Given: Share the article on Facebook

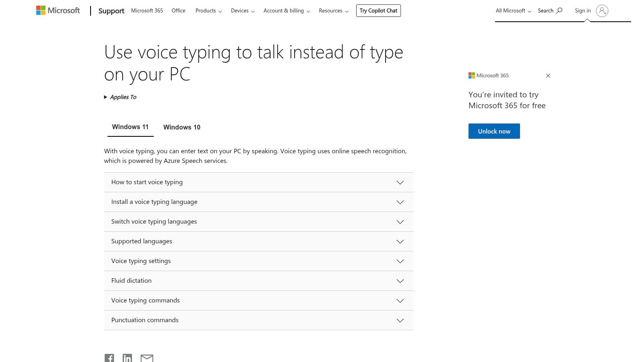Looking at the screenshot, I should [x=109, y=358].
